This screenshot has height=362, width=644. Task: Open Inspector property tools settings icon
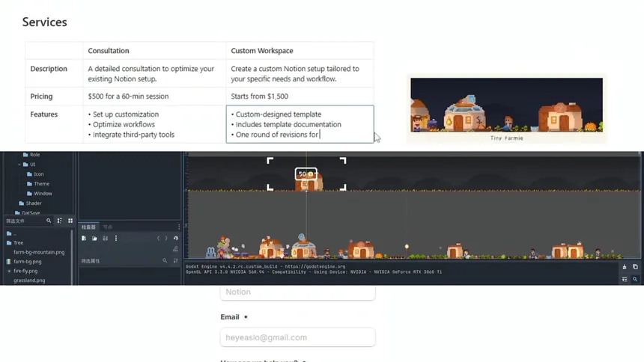176,260
